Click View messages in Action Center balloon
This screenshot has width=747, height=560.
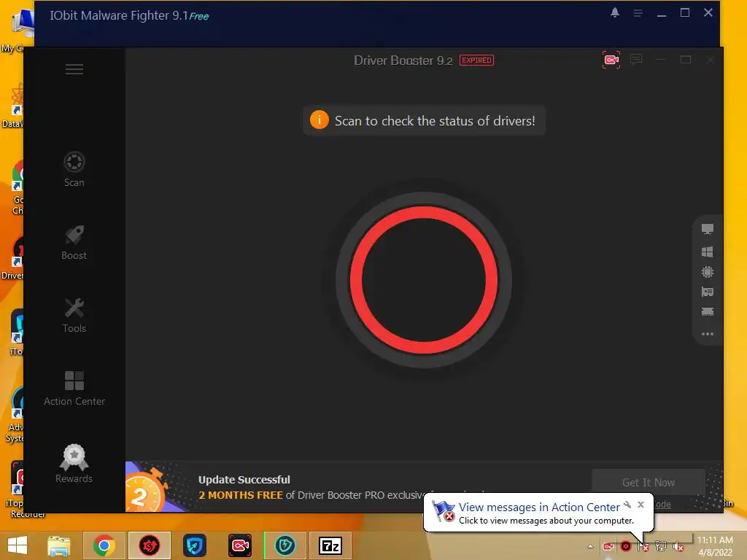pyautogui.click(x=539, y=507)
